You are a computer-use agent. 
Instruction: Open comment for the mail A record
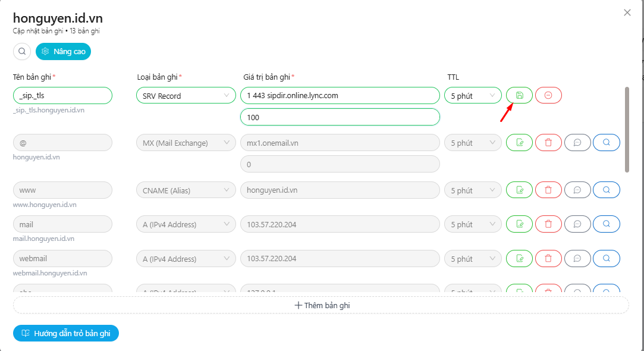[x=577, y=224]
